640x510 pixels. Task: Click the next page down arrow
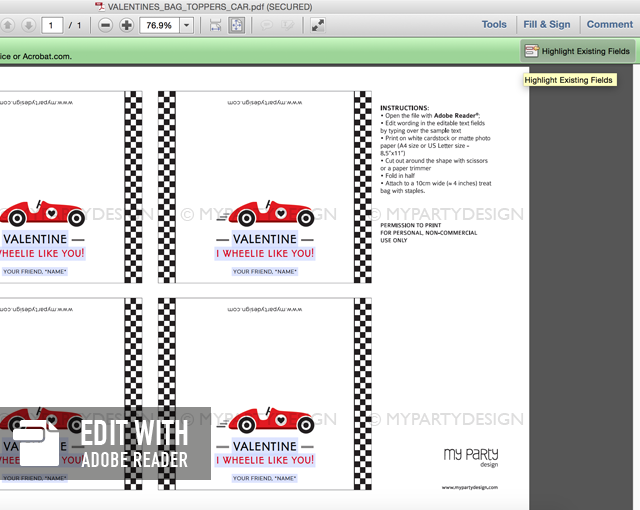pyautogui.click(x=28, y=25)
